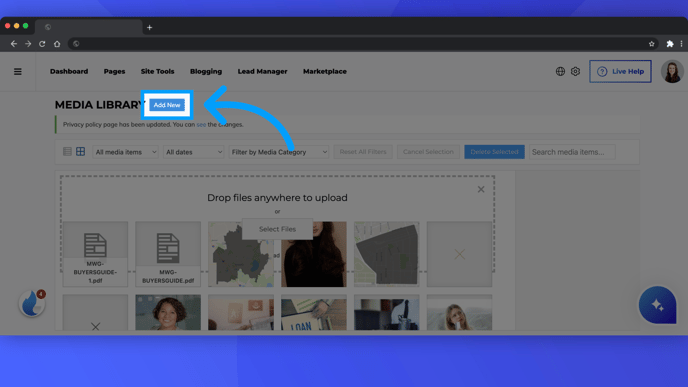This screenshot has width=688, height=387.
Task: Click the Add New button
Action: click(x=167, y=105)
